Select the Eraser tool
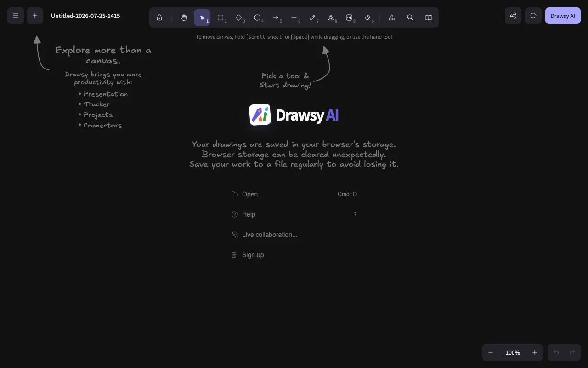The width and height of the screenshot is (588, 368). point(367,17)
